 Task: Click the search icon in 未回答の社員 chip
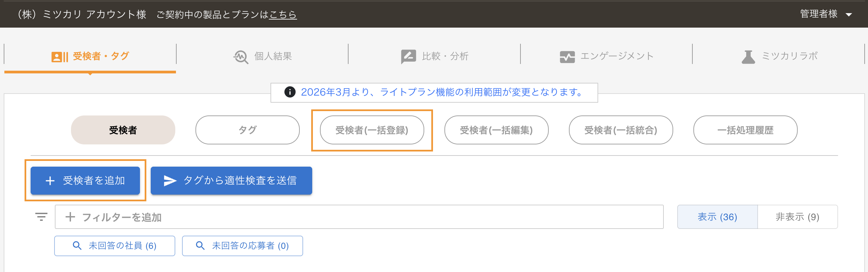(x=77, y=246)
